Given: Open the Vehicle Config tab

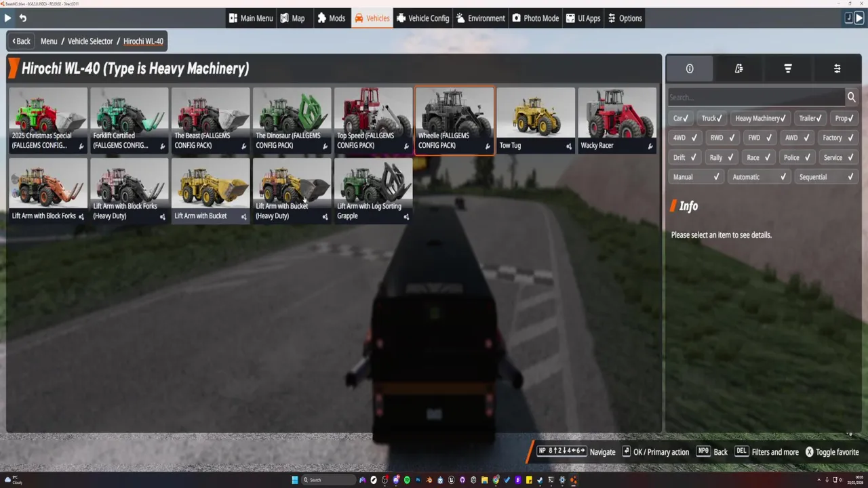Looking at the screenshot, I should 423,18.
